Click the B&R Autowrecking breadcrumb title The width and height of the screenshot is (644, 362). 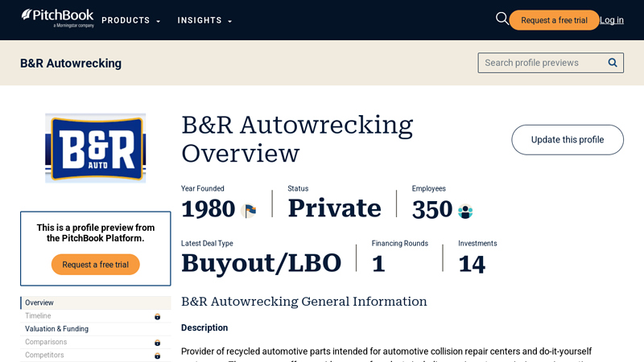(71, 64)
